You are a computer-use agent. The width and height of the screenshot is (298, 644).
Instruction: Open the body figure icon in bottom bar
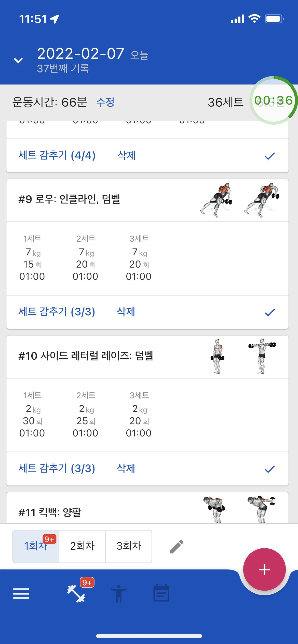[x=119, y=594]
